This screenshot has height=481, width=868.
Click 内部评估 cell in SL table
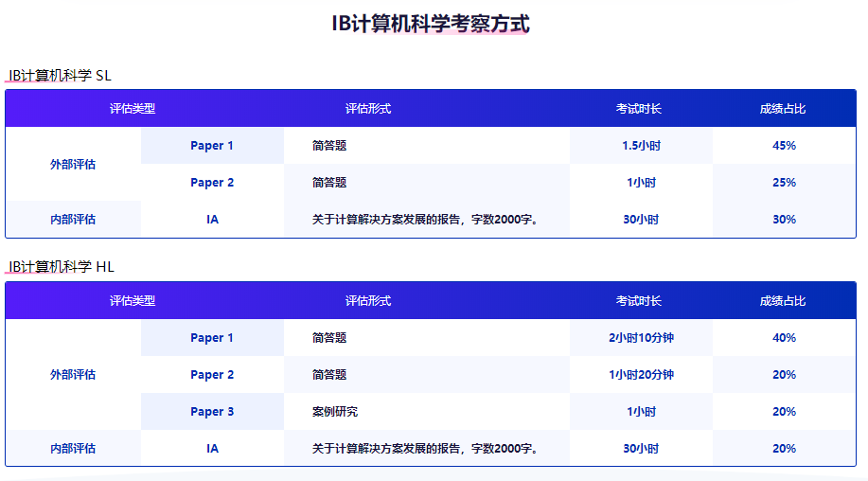(73, 219)
